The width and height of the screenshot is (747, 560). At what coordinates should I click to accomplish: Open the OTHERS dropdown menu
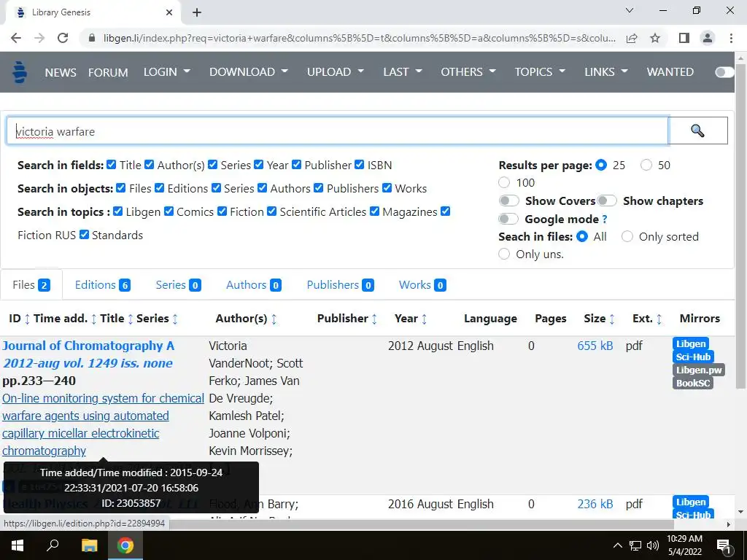pos(468,72)
